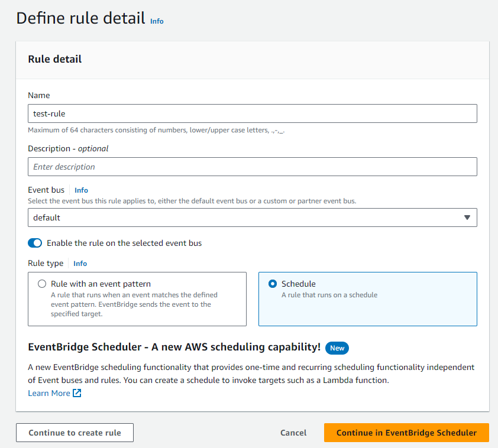Click Continue to create rule button
Image resolution: width=498 pixels, height=448 pixels.
coord(75,433)
